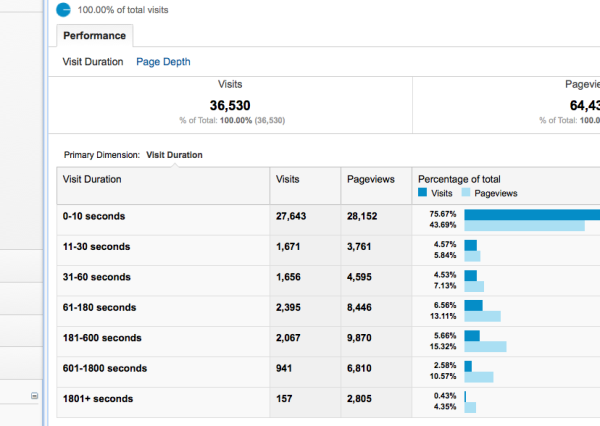Click the Visits legend dark blue swatch
600x426 pixels.
[422, 193]
